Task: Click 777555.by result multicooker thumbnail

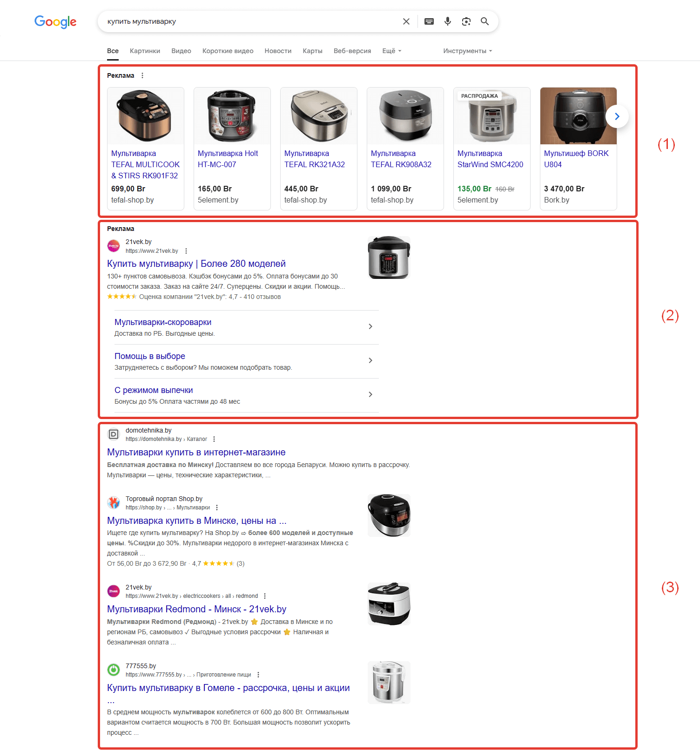Action: (389, 683)
